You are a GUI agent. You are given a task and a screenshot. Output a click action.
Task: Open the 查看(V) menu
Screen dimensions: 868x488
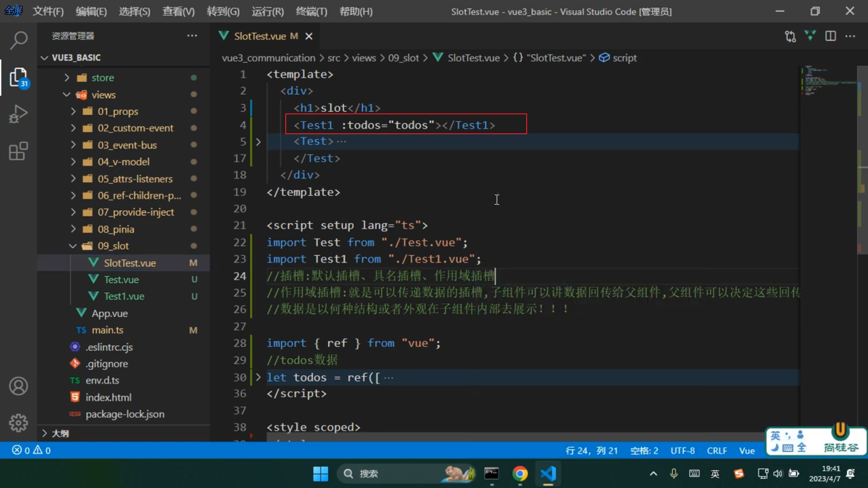point(179,11)
